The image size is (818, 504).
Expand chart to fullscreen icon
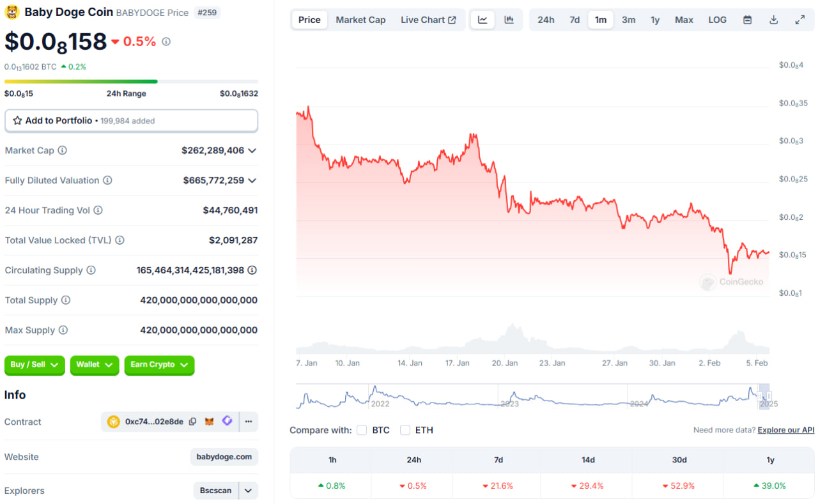click(799, 20)
